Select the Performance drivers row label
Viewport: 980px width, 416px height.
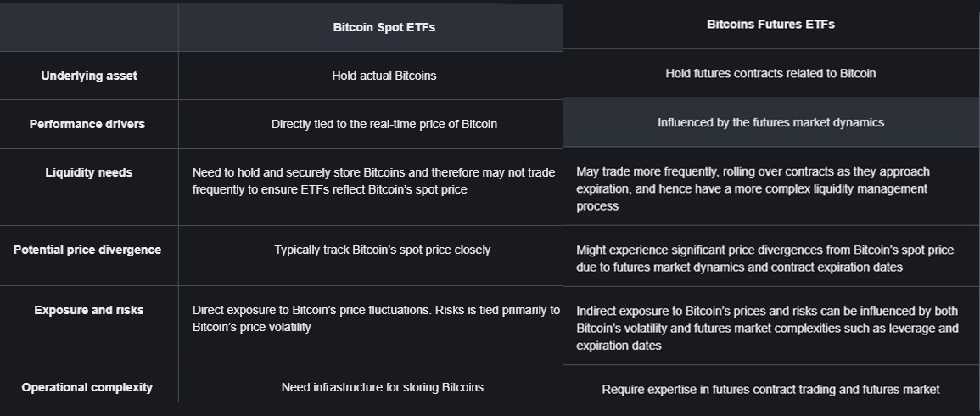pos(87,124)
